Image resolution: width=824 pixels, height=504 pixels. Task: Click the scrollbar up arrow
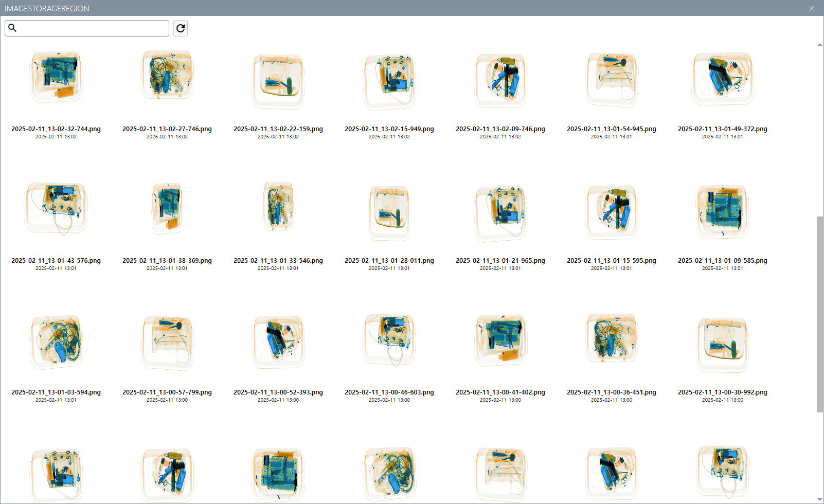pyautogui.click(x=820, y=45)
